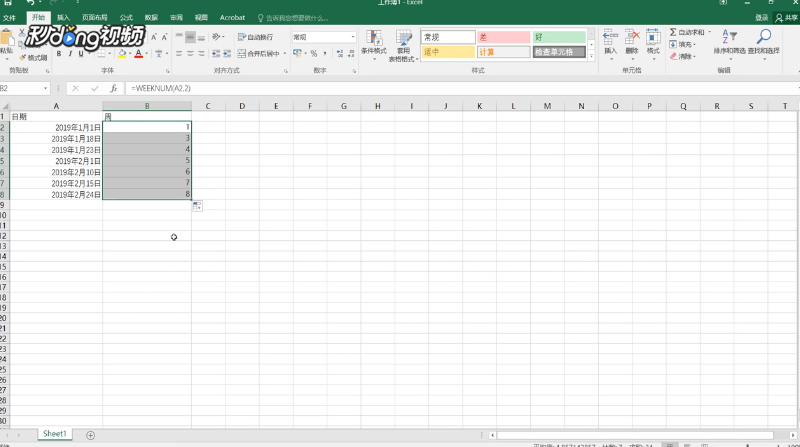
Task: Expand the cell styles gallery More arrow
Action: pyautogui.click(x=591, y=56)
